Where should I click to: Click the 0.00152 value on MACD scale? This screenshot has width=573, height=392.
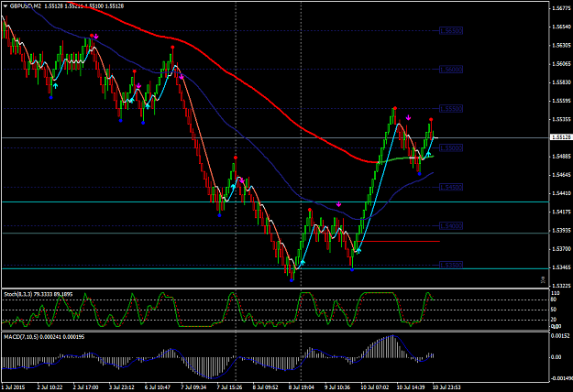coord(560,336)
